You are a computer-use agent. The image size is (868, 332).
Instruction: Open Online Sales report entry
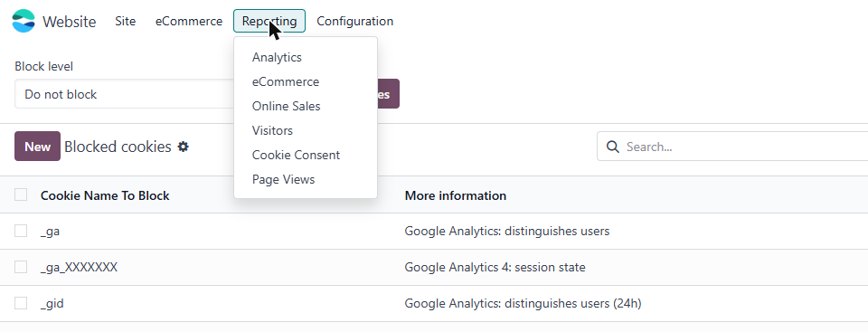click(x=287, y=107)
